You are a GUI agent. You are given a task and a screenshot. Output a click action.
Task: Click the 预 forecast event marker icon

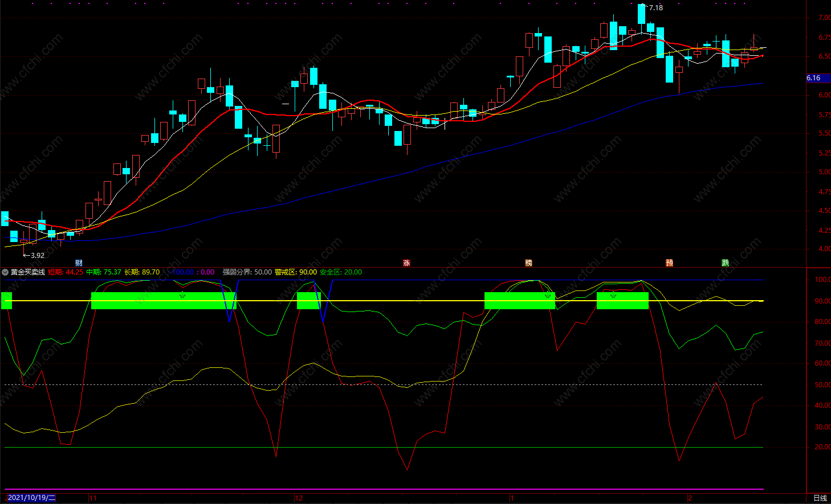669,263
